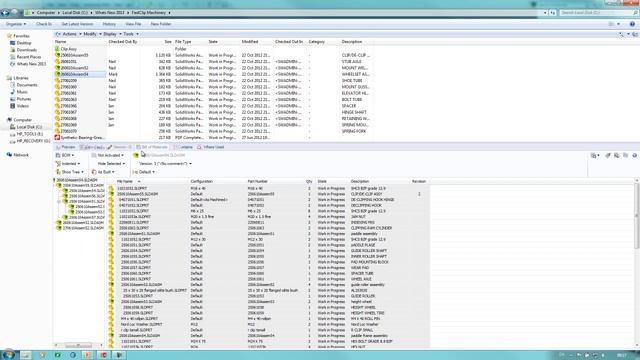Open the As Built dropdown

[103, 172]
